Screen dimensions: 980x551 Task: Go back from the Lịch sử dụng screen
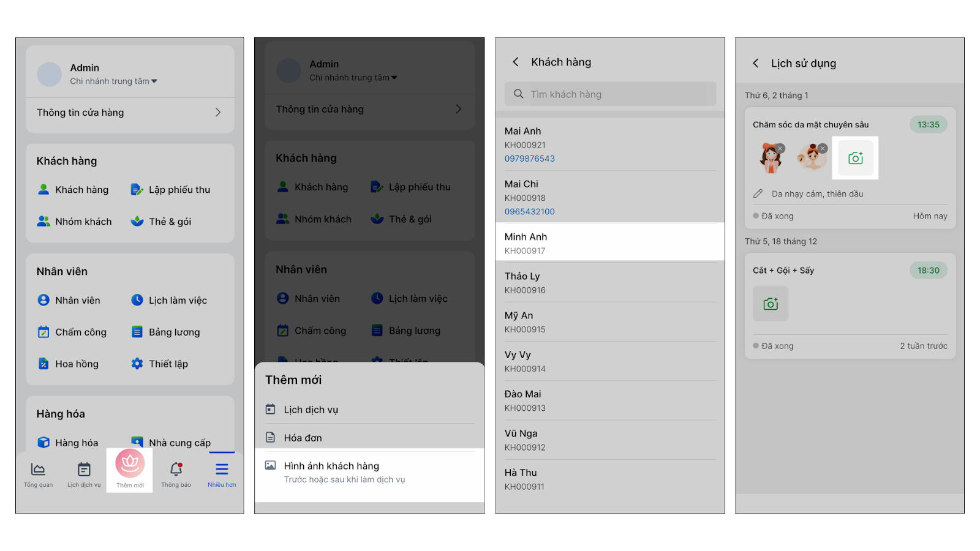(756, 63)
